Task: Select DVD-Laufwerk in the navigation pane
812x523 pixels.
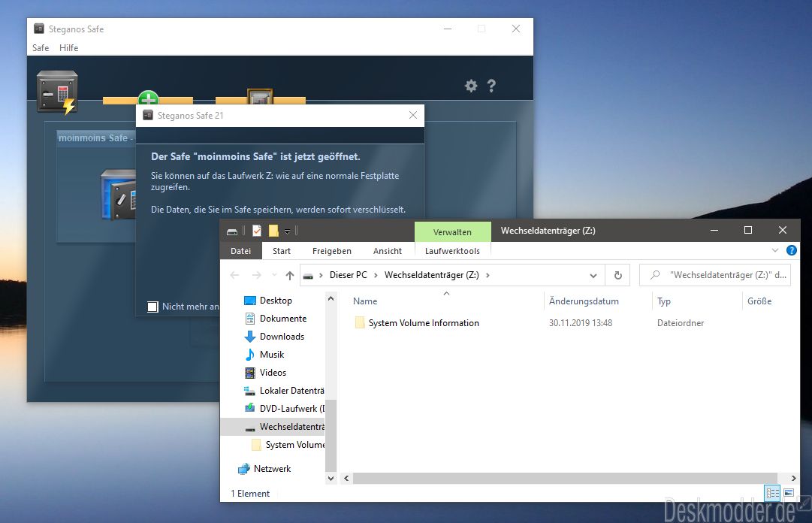Action: click(x=284, y=409)
